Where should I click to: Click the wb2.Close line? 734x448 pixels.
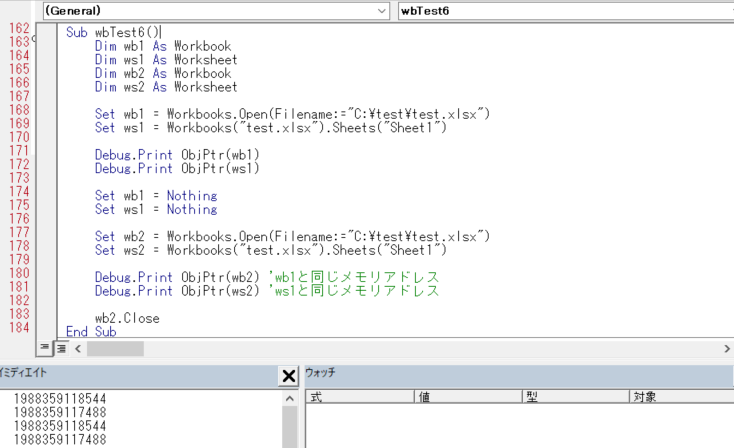[127, 318]
